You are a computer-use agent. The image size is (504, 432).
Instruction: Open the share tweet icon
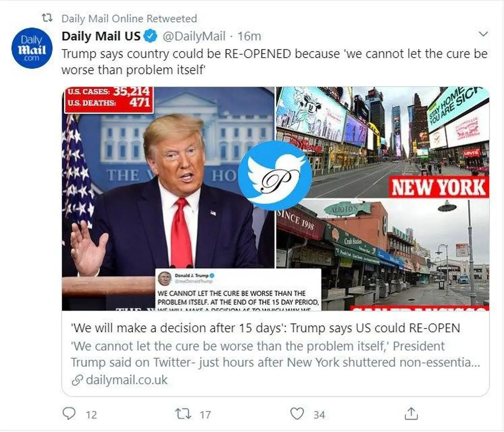pos(411,414)
